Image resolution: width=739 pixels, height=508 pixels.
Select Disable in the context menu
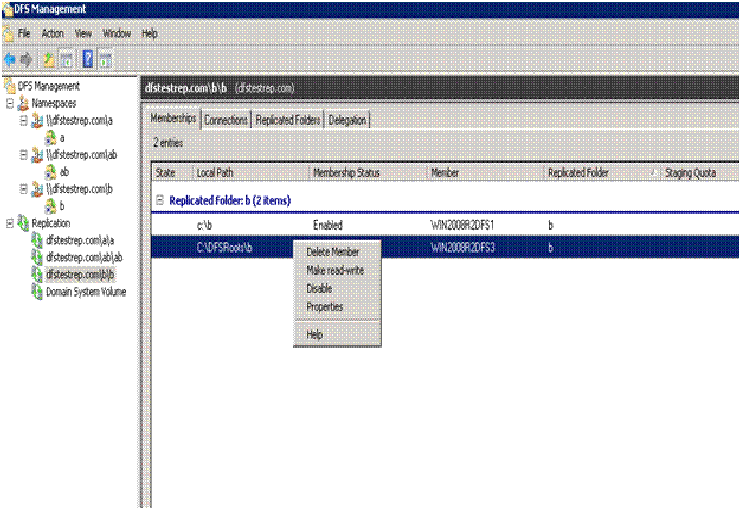tap(319, 288)
